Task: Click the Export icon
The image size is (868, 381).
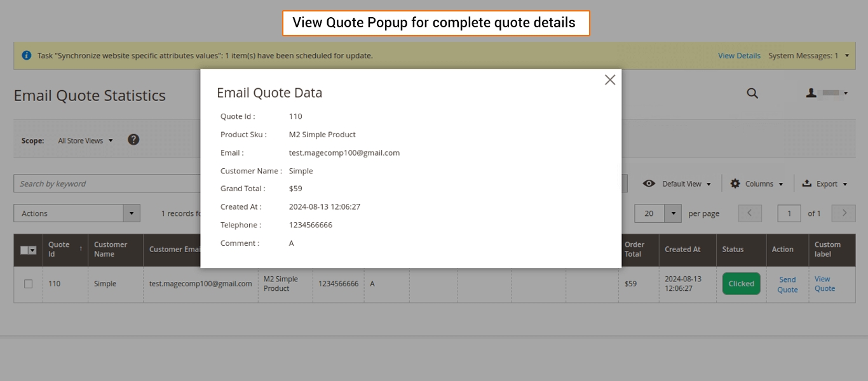Action: (807, 184)
